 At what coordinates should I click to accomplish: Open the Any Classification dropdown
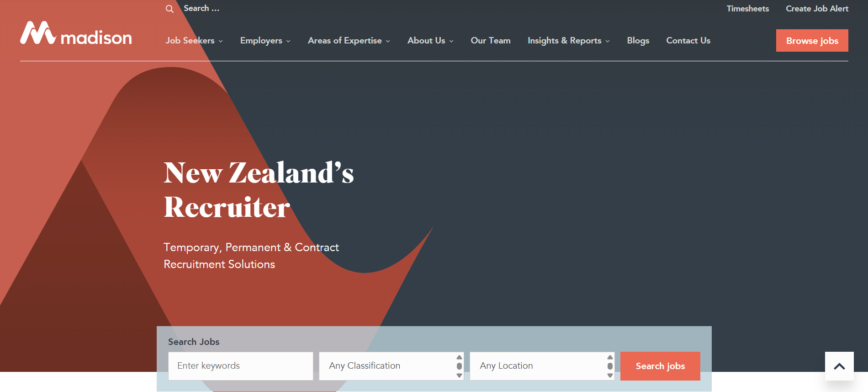[392, 366]
